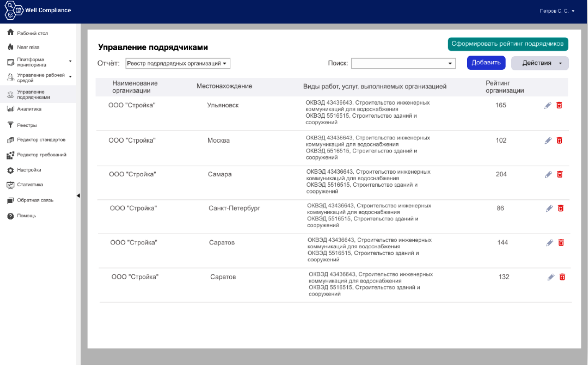Image resolution: width=588 pixels, height=365 pixels.
Task: Delete the row with rating 132
Action: coord(562,277)
